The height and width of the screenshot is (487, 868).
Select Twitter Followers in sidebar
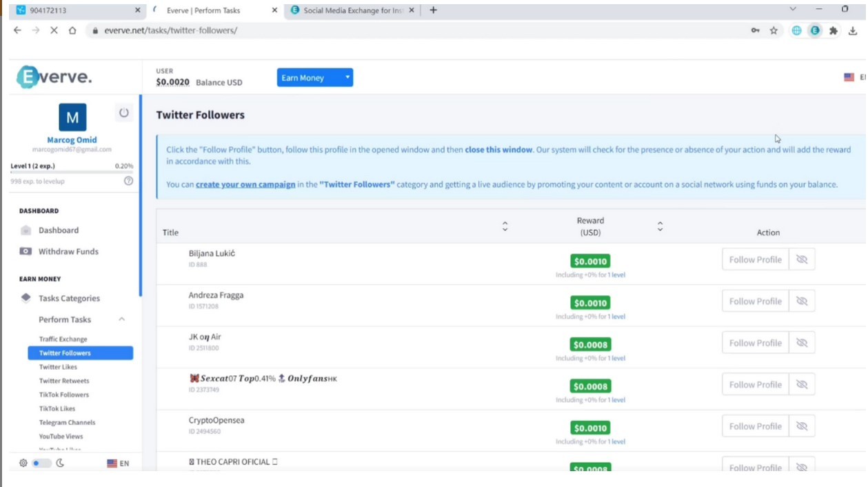click(x=81, y=353)
